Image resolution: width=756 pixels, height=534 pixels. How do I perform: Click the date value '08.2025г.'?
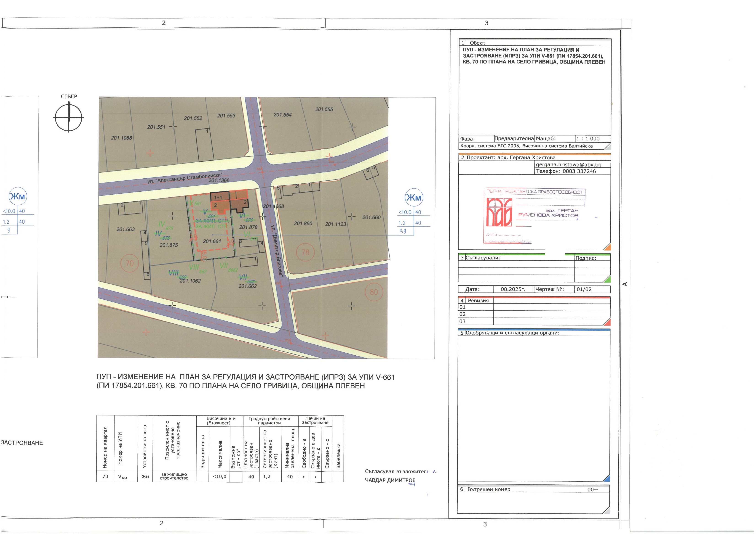(513, 289)
